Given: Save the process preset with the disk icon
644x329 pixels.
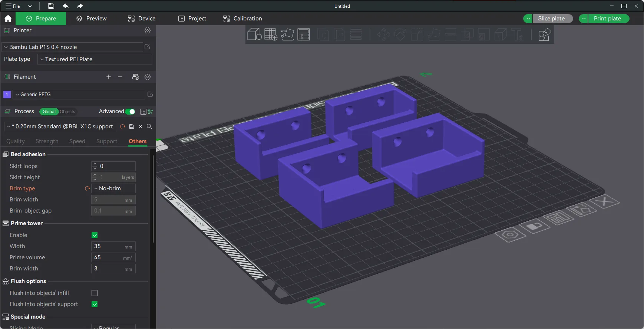Looking at the screenshot, I should (x=132, y=126).
